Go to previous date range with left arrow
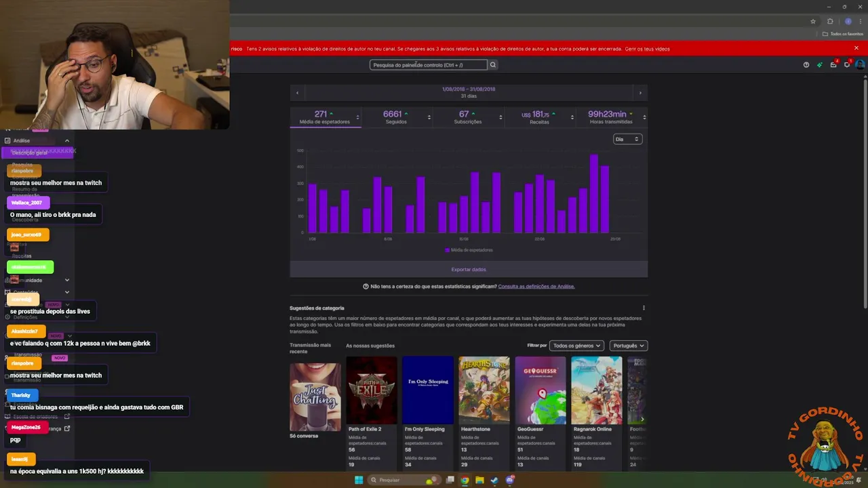The height and width of the screenshot is (488, 868). pyautogui.click(x=297, y=93)
